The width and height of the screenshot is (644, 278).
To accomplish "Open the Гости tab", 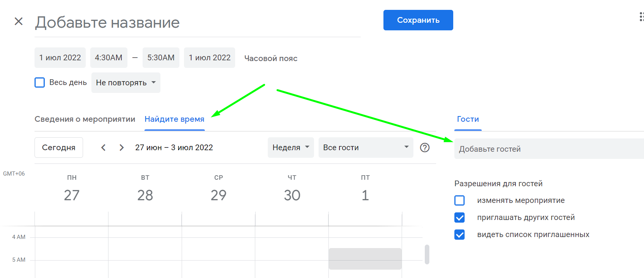I will pos(468,119).
